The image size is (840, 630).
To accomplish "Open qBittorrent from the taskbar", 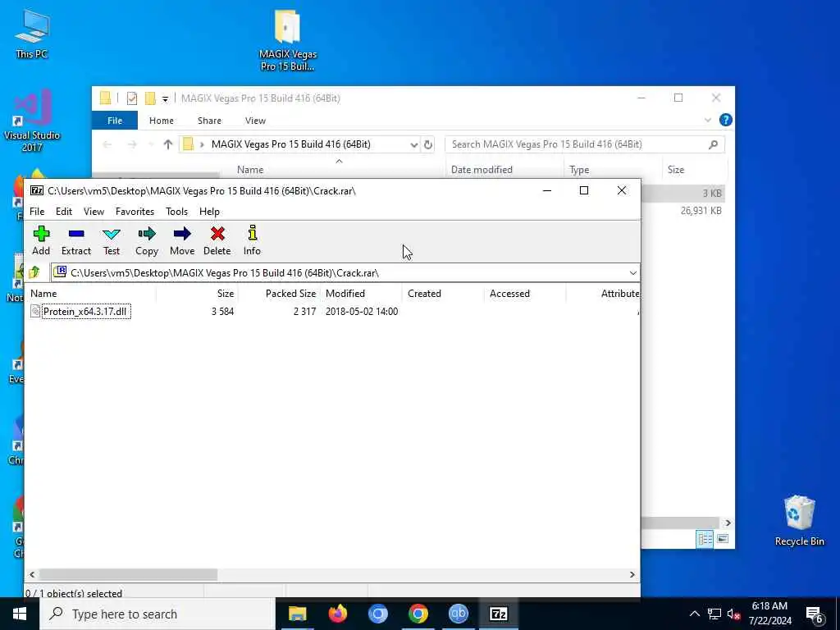I will (458, 614).
